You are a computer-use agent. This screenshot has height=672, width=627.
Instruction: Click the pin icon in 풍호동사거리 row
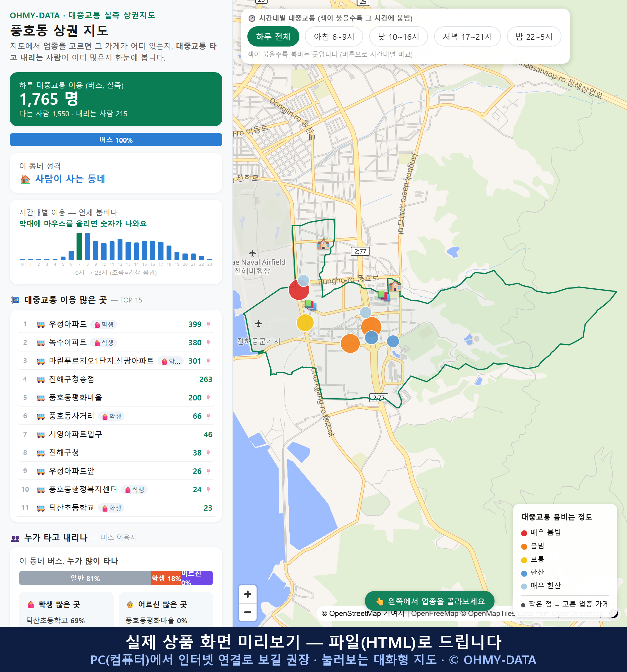click(208, 416)
